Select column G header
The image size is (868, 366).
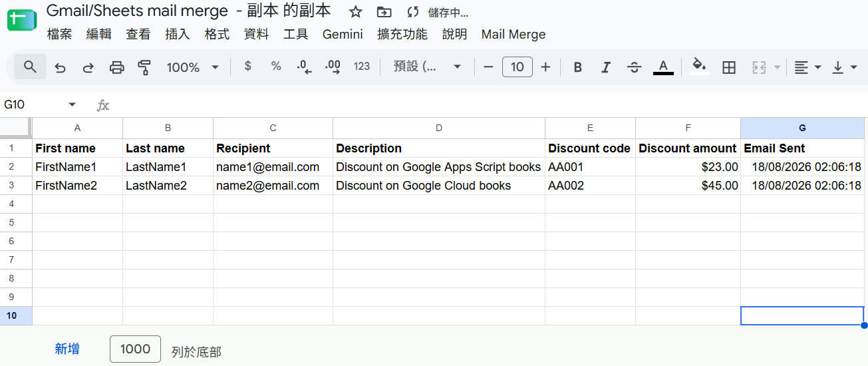point(802,128)
